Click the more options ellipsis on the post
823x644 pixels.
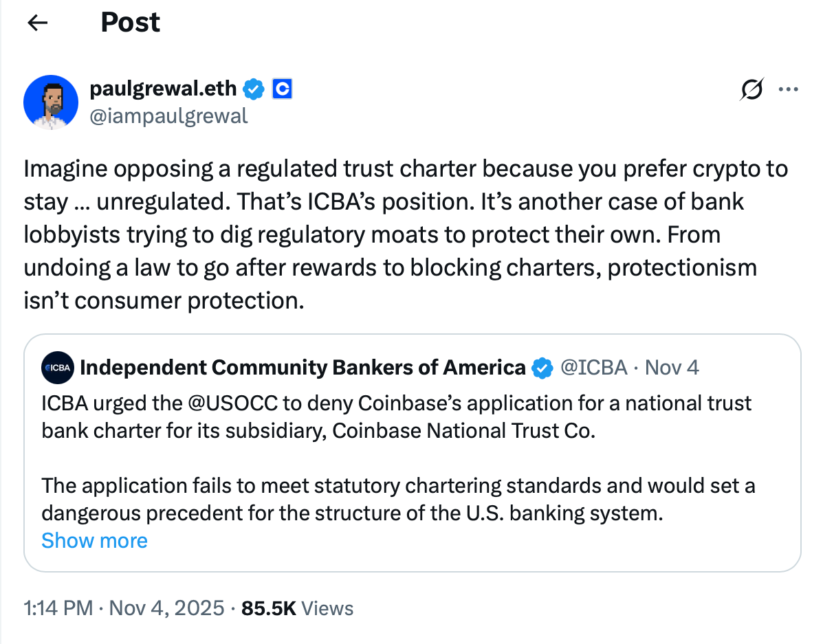point(788,89)
